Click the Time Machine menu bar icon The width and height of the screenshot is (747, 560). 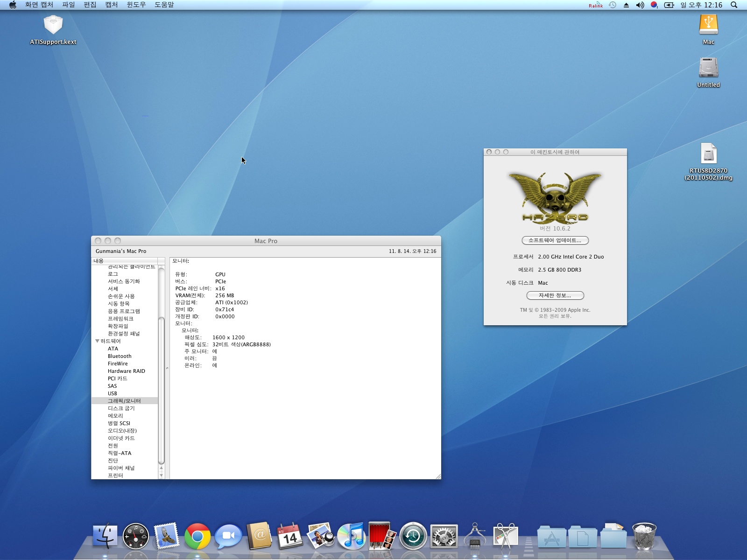(613, 5)
